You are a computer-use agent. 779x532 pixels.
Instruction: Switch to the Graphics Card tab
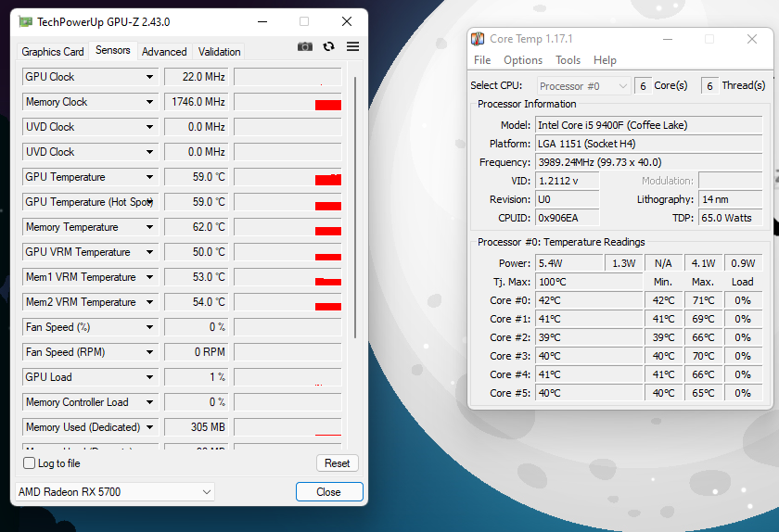53,52
